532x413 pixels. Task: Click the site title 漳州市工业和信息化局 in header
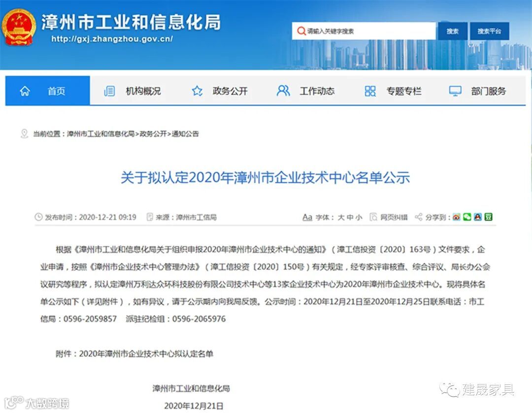click(x=132, y=22)
